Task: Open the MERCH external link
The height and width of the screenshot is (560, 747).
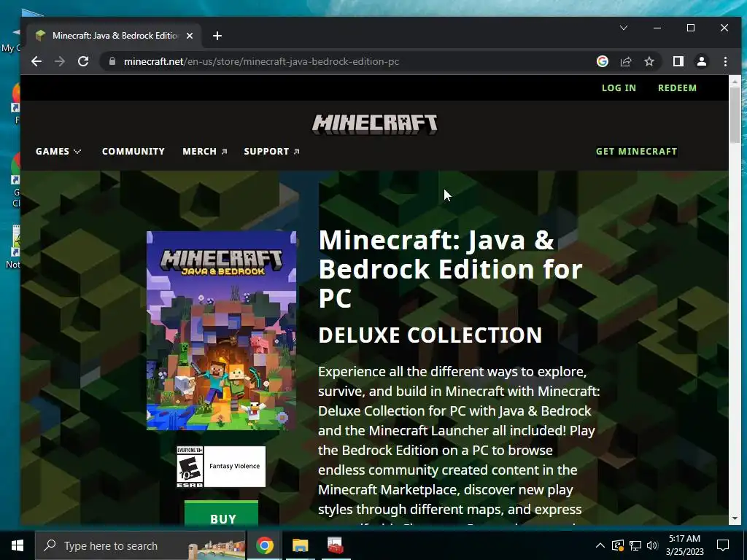Action: (x=204, y=152)
